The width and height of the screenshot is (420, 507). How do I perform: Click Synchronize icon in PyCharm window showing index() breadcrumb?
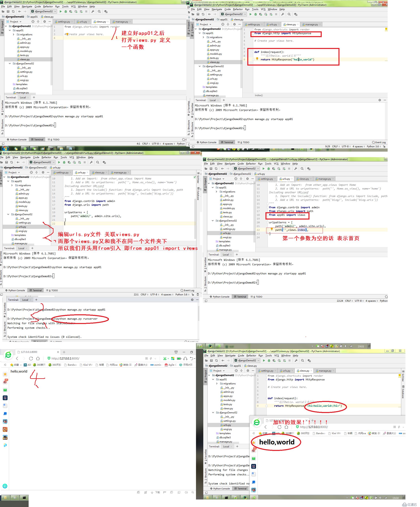click(203, 14)
